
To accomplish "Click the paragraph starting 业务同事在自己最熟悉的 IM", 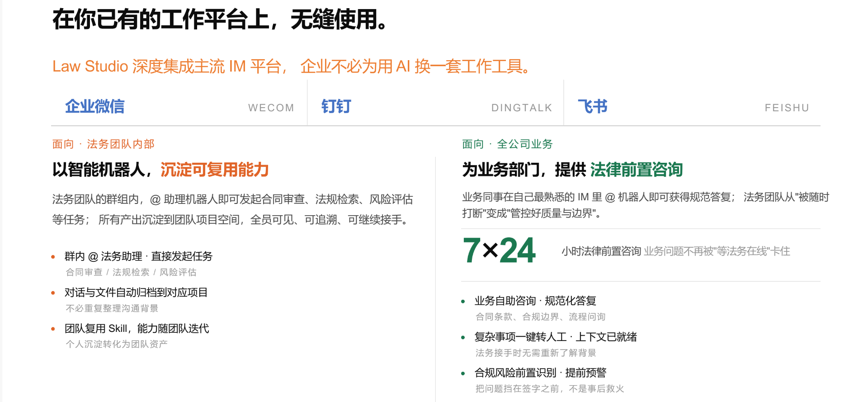I will (646, 205).
